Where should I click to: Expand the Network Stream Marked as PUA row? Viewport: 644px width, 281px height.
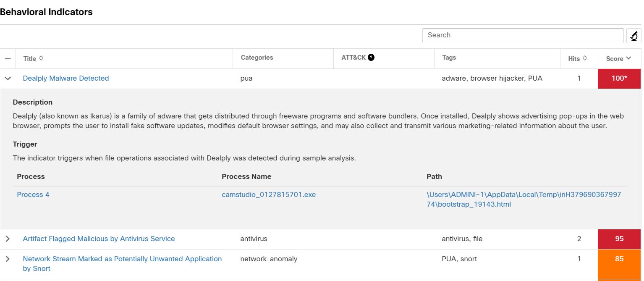pos(8,259)
